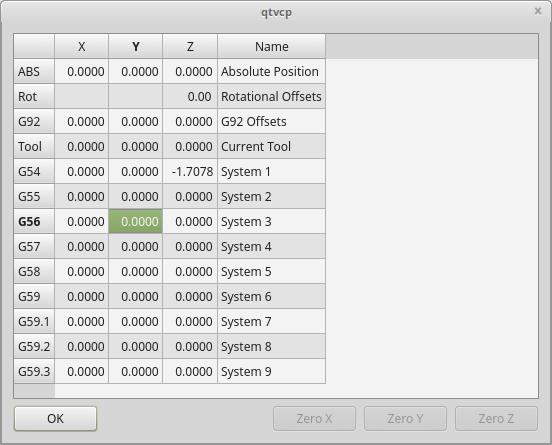Click the Zero X button
The image size is (552, 445).
coord(314,419)
